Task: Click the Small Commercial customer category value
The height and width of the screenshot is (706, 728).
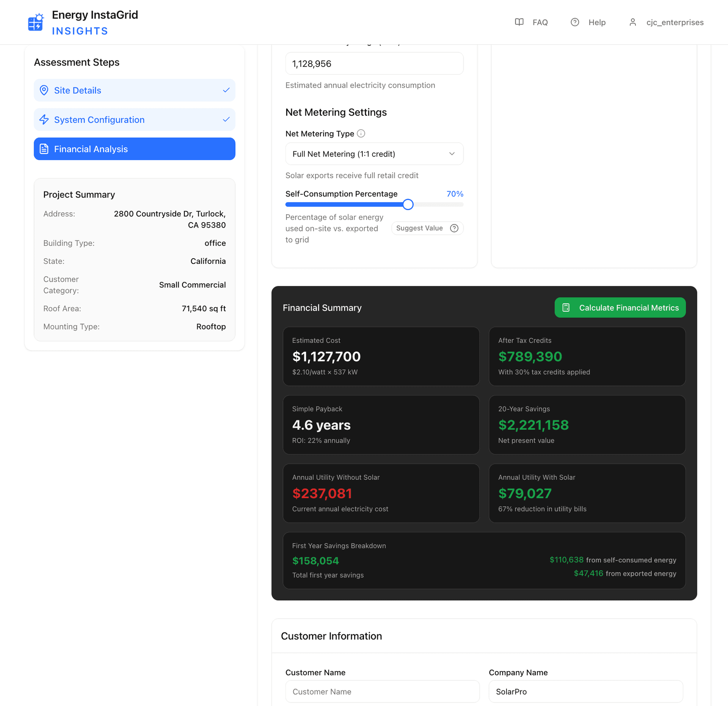Action: point(192,285)
